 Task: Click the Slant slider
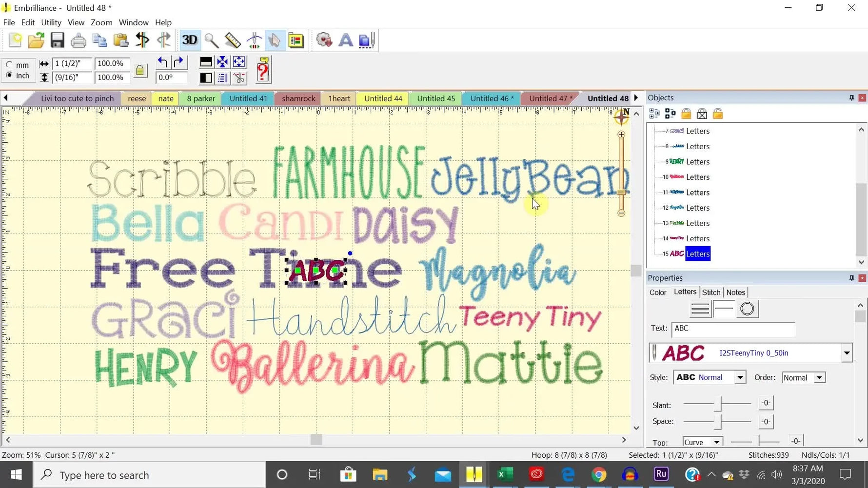tap(717, 404)
